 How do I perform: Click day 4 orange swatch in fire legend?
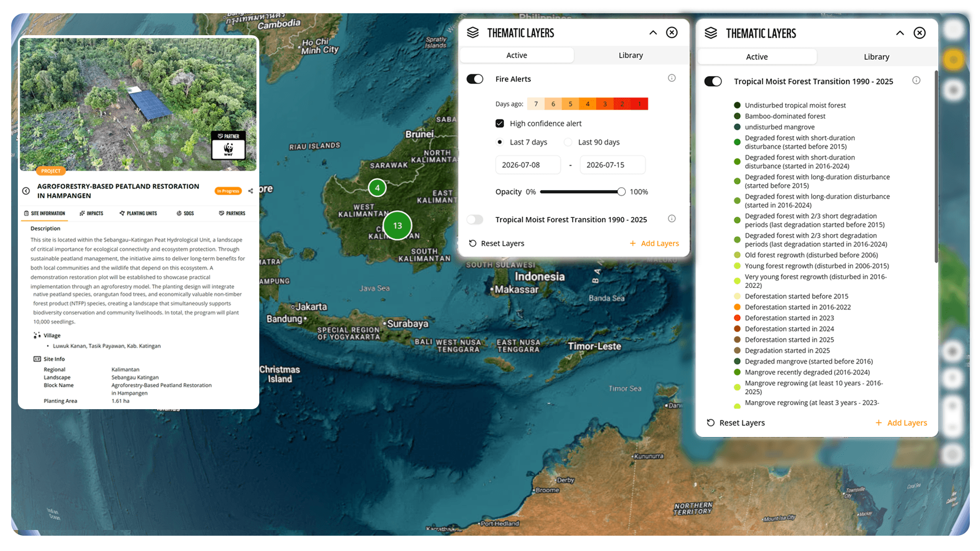(587, 104)
